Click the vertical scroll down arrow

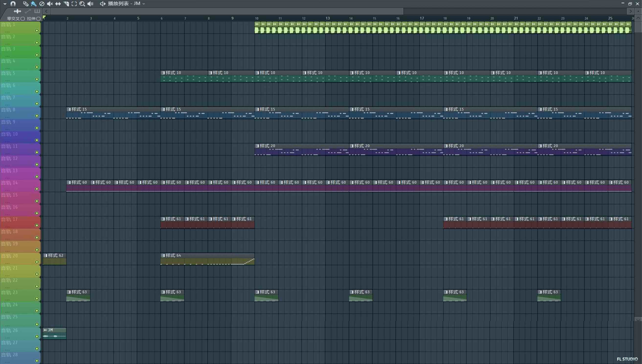coord(638,319)
